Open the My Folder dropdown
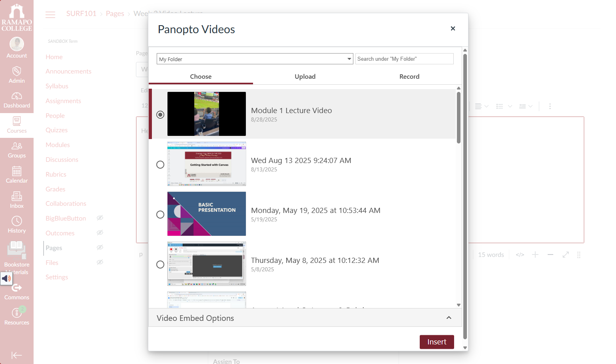616x364 pixels. coord(255,59)
